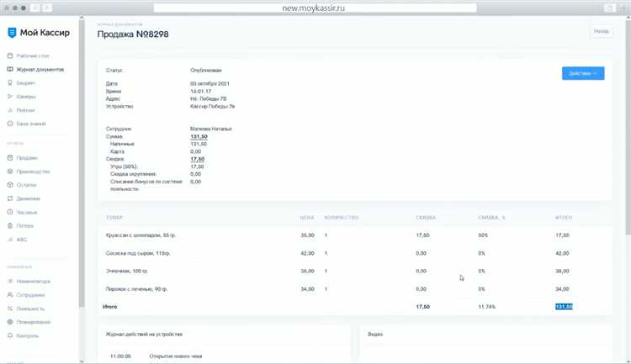
Task: Click the underlined Скидка amount 17,50
Action: click(x=197, y=159)
